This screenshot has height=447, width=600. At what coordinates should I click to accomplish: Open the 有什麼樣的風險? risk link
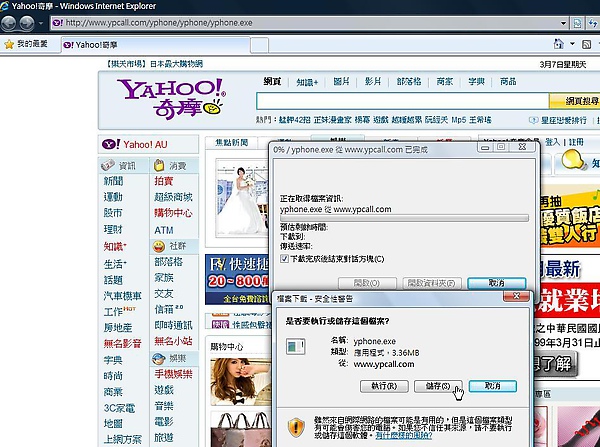404,436
